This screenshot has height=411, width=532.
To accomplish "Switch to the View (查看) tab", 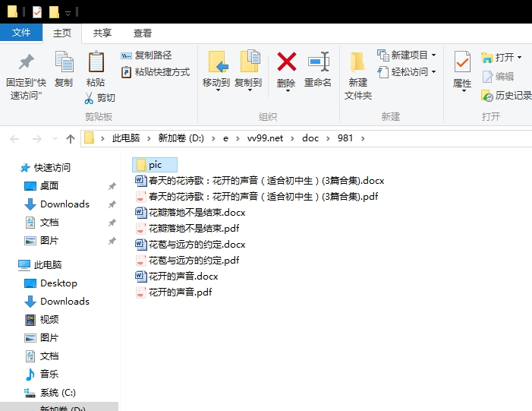I will (x=142, y=33).
